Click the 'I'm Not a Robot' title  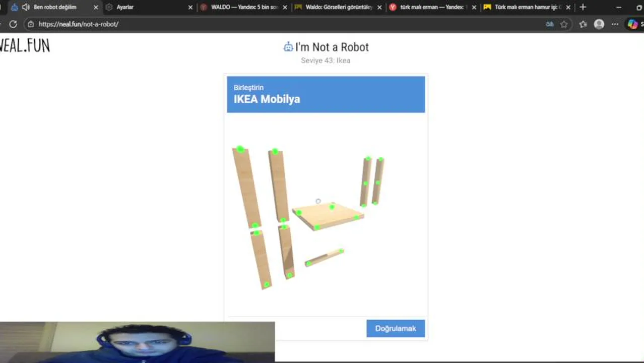[332, 47]
